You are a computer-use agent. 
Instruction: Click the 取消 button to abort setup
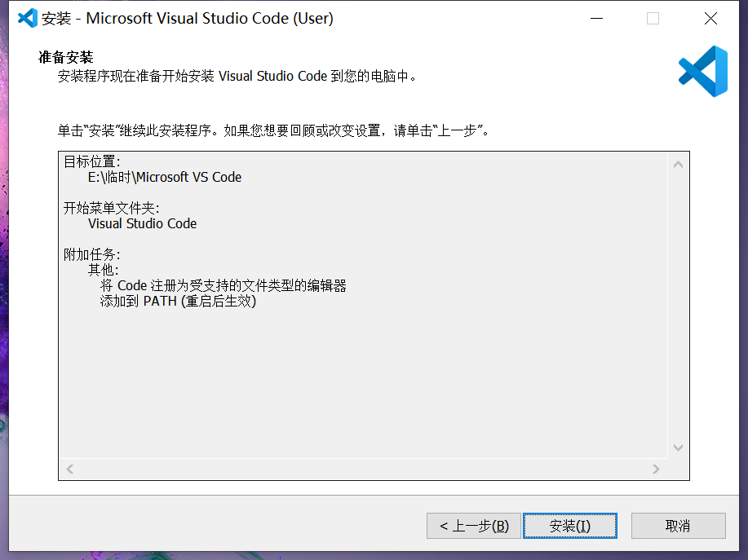[x=678, y=526]
